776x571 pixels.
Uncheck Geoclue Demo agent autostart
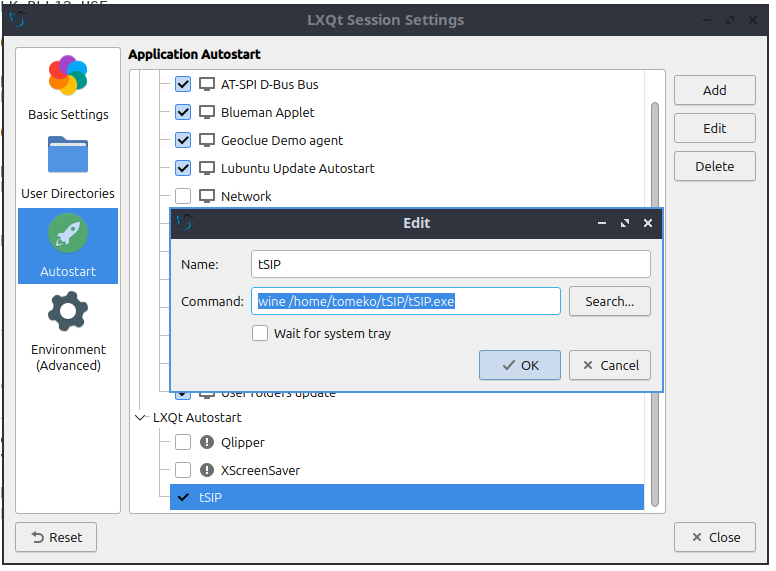183,141
